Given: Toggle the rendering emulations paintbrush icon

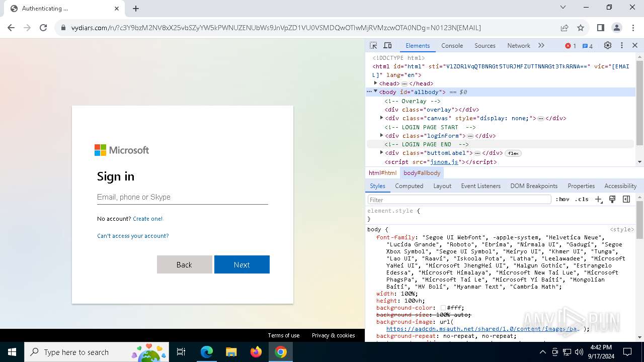Looking at the screenshot, I should pos(612,199).
